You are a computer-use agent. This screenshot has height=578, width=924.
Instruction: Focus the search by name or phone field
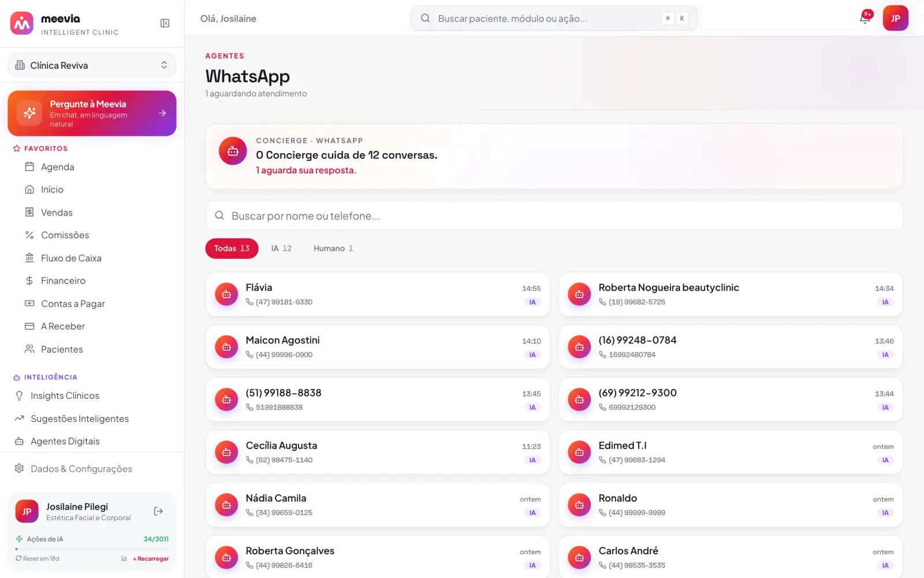[x=554, y=216]
